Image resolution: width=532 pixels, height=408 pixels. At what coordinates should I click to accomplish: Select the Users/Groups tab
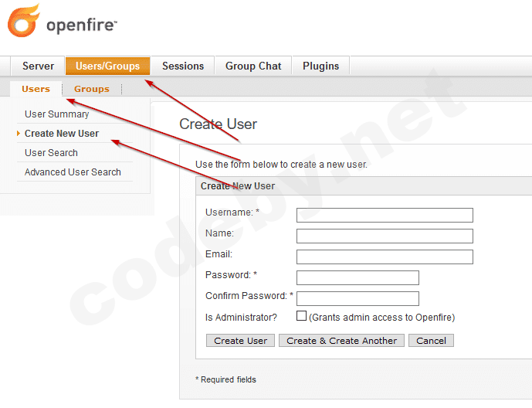pyautogui.click(x=107, y=66)
